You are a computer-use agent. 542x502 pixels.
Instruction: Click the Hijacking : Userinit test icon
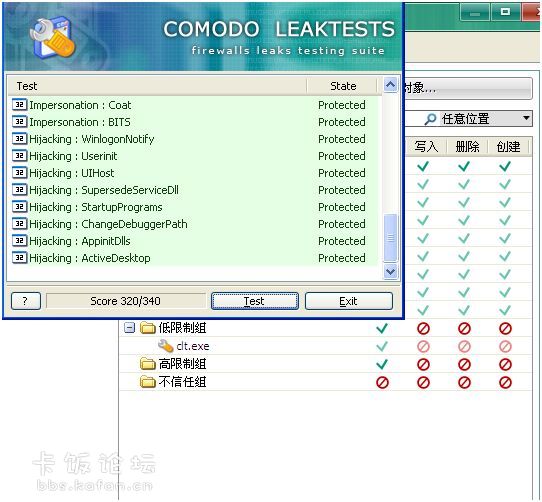tap(20, 156)
